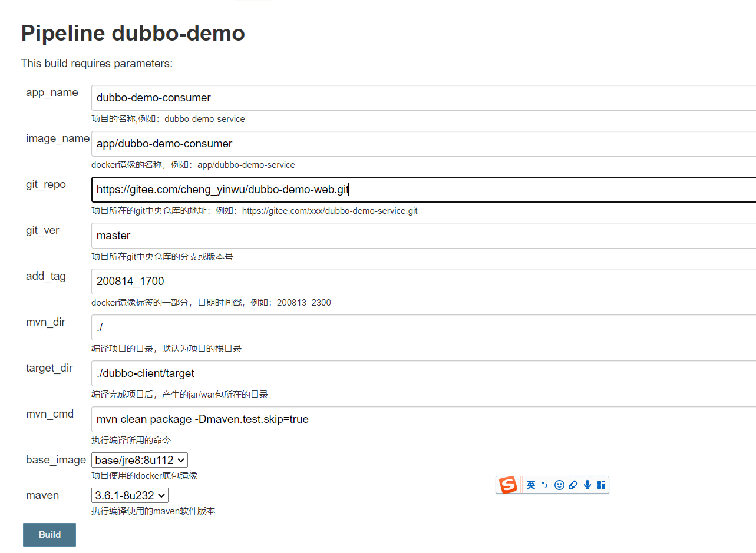
Task: Click the description with example 200813_2300
Action: click(x=211, y=303)
